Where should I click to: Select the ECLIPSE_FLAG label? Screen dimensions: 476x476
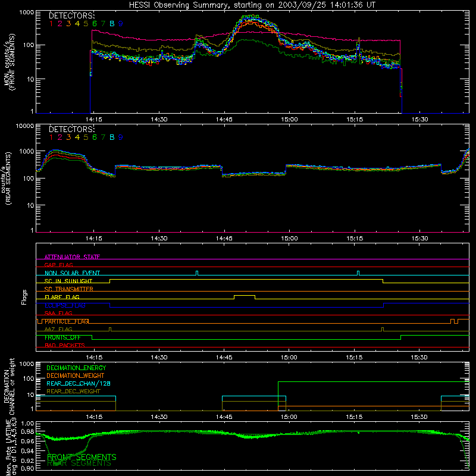pos(65,305)
